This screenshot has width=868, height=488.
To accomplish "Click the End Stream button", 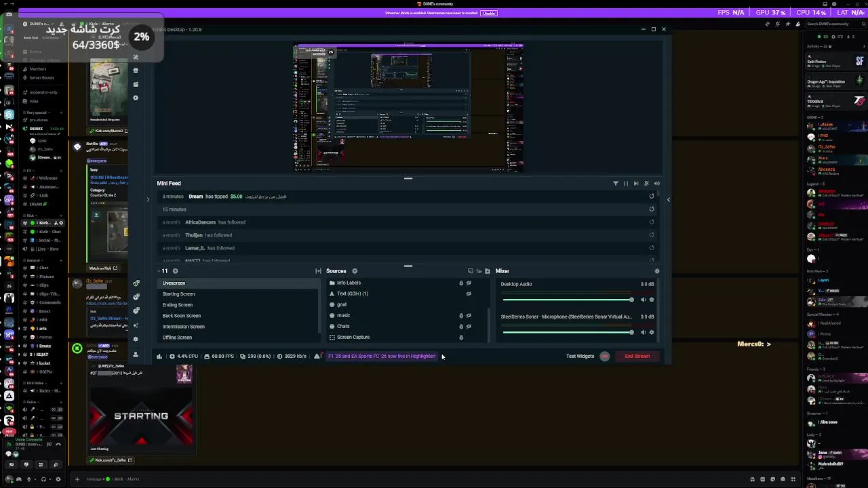I will pos(637,356).
